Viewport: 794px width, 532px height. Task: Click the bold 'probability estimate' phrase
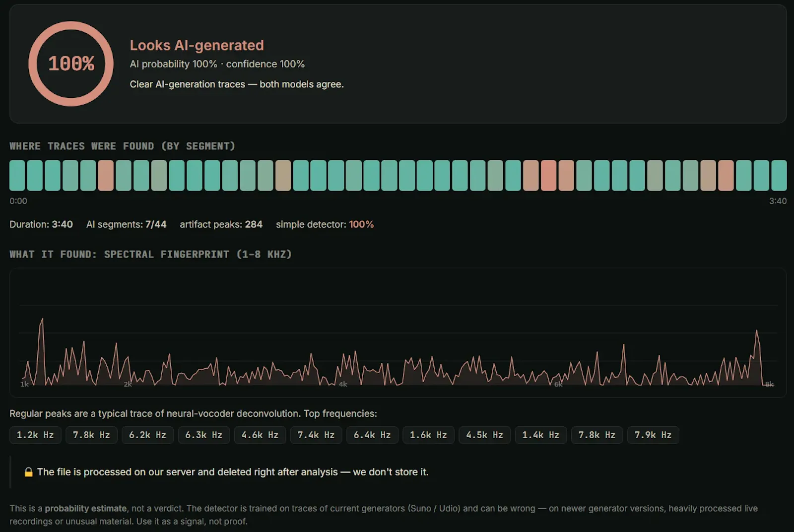pyautogui.click(x=85, y=508)
